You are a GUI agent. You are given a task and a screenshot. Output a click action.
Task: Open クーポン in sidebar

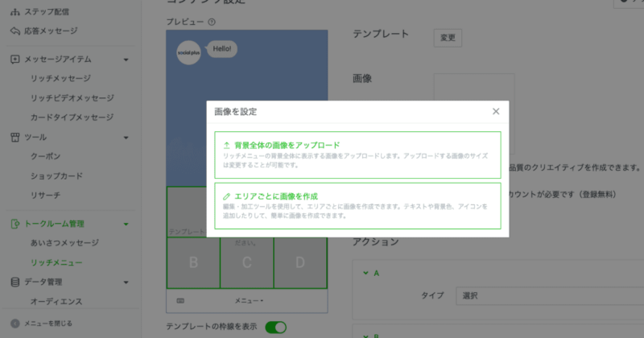46,156
